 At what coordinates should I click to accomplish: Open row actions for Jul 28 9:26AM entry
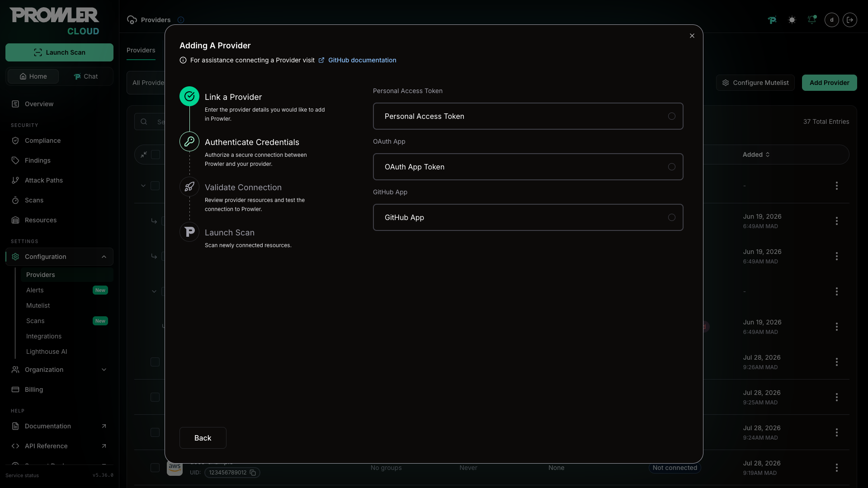click(837, 362)
